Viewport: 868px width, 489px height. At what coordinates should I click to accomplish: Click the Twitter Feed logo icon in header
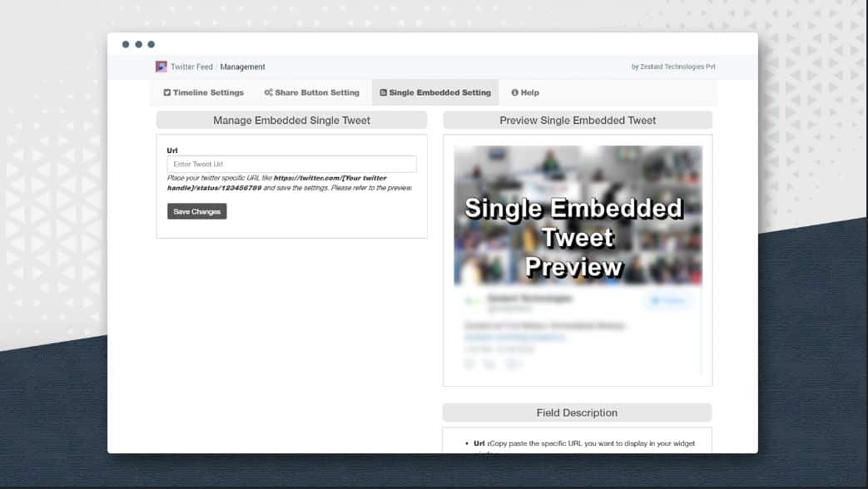pos(162,67)
